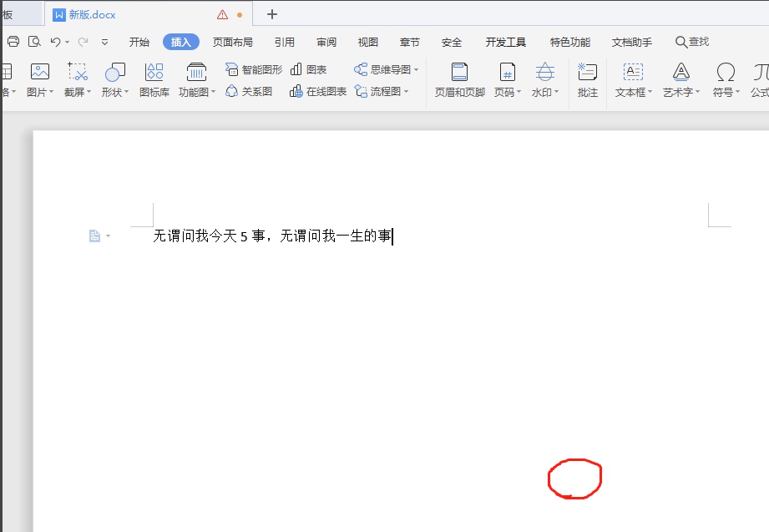
Task: Click the 图片 (Picture) insert icon
Action: tap(39, 73)
